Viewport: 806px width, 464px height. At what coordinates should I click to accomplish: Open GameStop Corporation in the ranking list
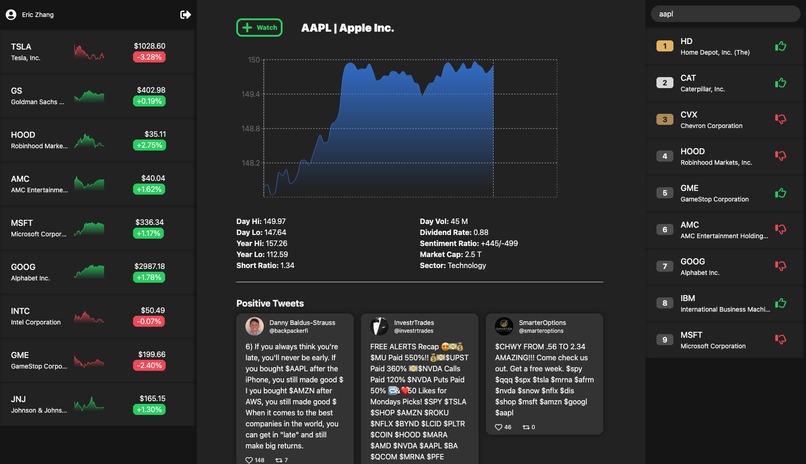coord(715,199)
